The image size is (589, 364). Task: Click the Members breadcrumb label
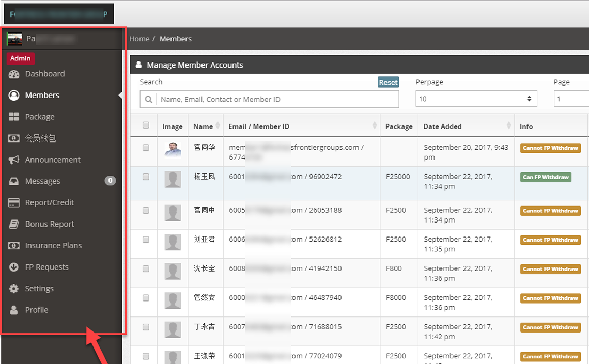pos(176,39)
